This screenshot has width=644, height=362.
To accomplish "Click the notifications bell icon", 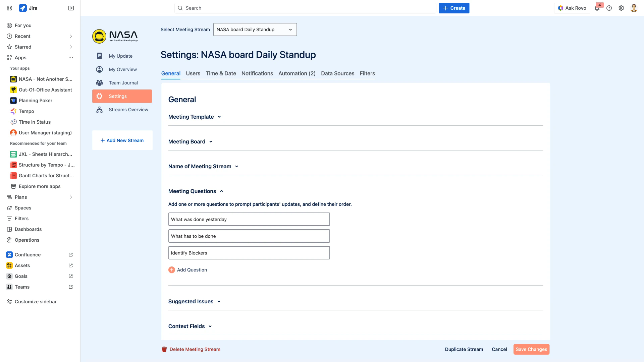I will [x=597, y=8].
